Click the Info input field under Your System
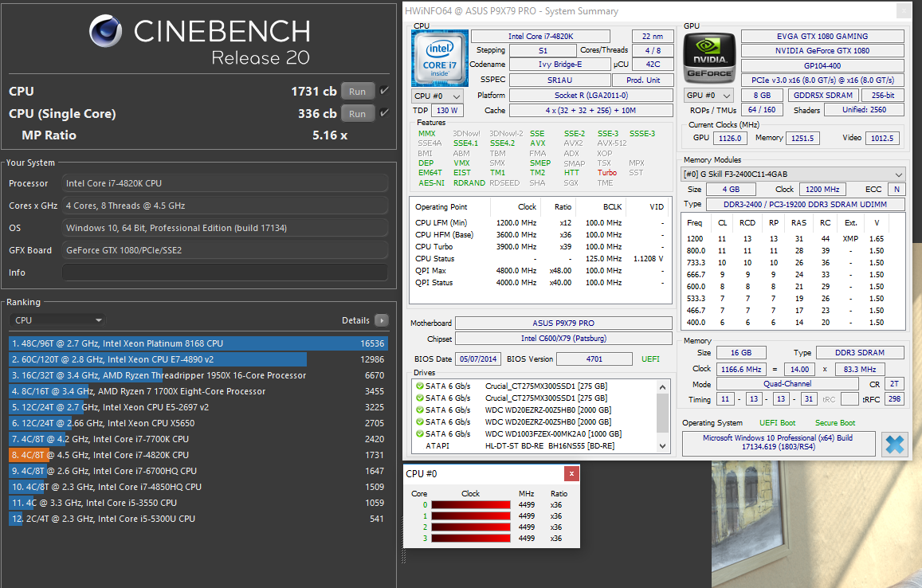The image size is (922, 588). (225, 272)
